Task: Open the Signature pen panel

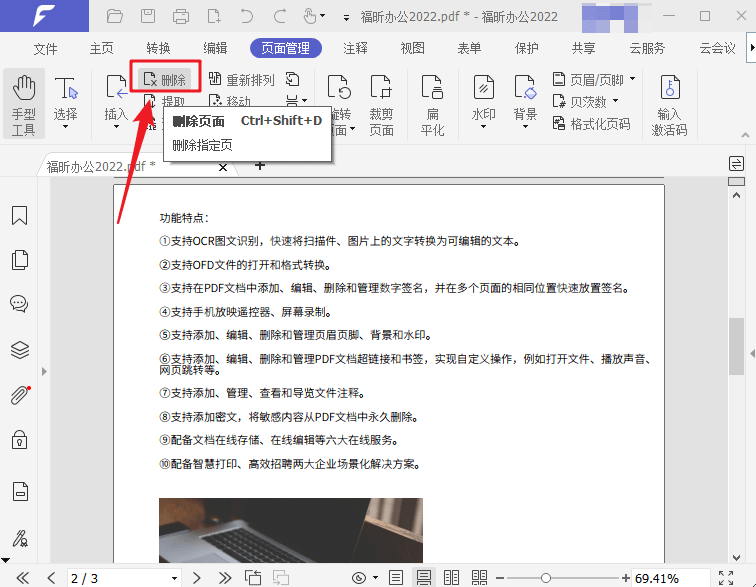Action: pos(20,538)
